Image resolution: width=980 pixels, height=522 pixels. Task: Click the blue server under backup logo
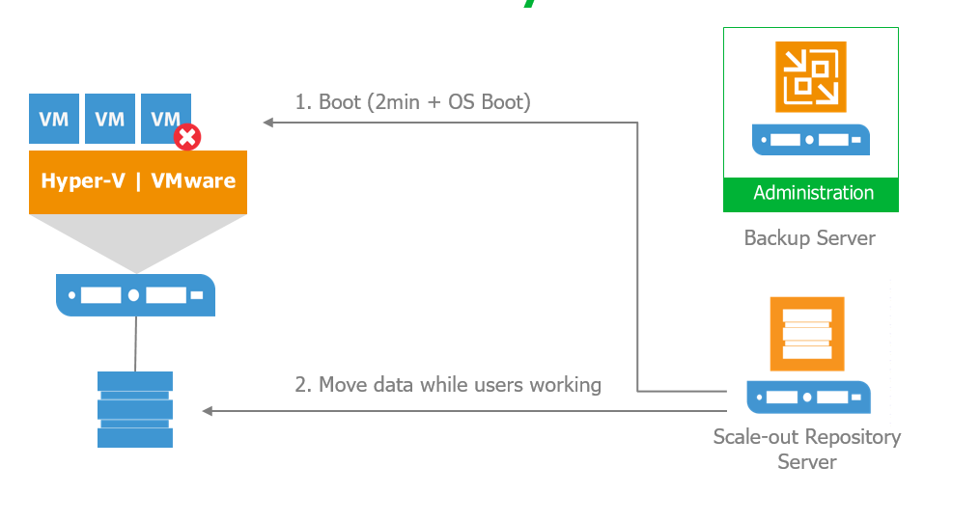click(811, 139)
